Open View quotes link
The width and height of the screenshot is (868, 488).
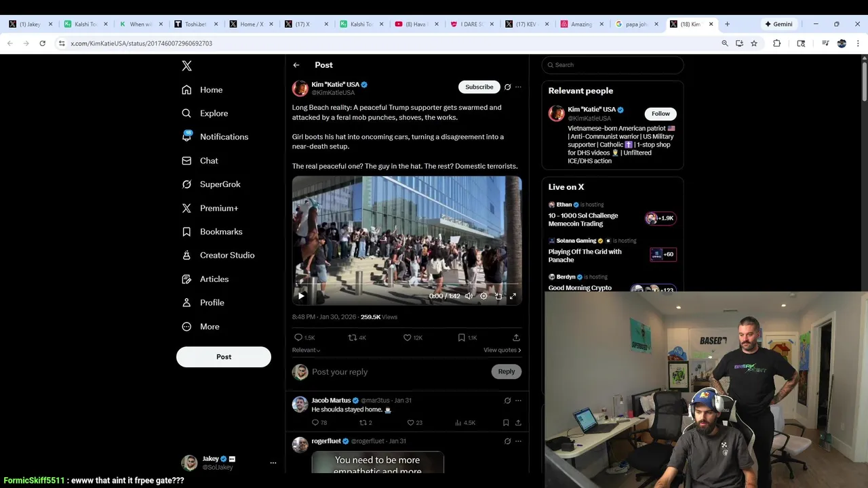click(502, 350)
